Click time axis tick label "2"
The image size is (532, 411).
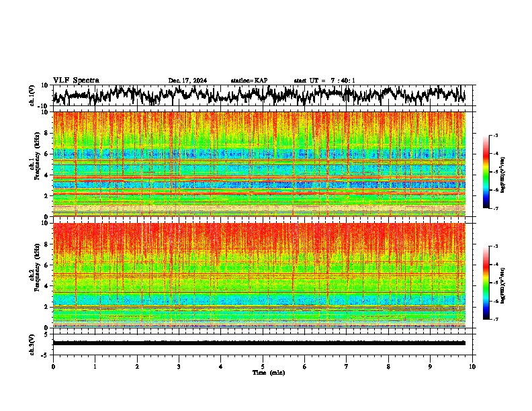[137, 367]
